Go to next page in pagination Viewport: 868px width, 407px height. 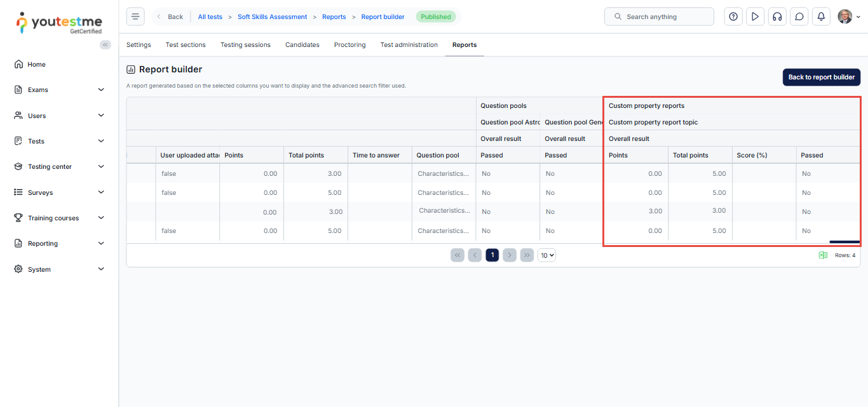click(x=509, y=255)
